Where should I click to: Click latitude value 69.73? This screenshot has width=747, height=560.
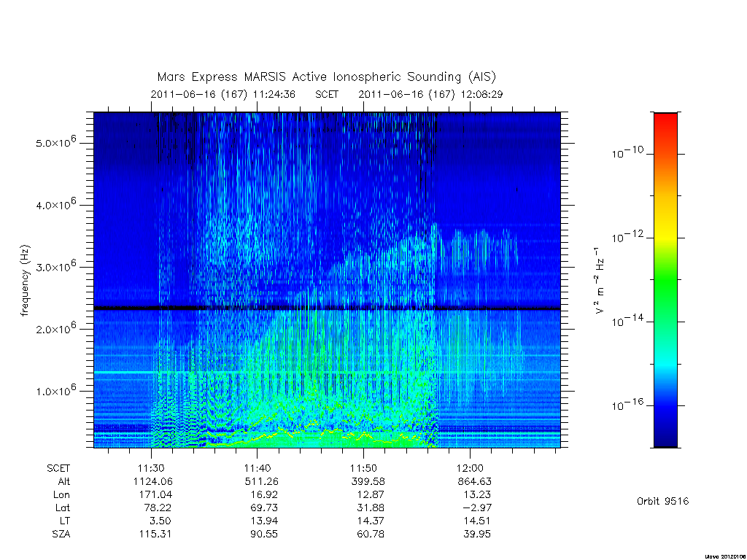click(x=264, y=507)
